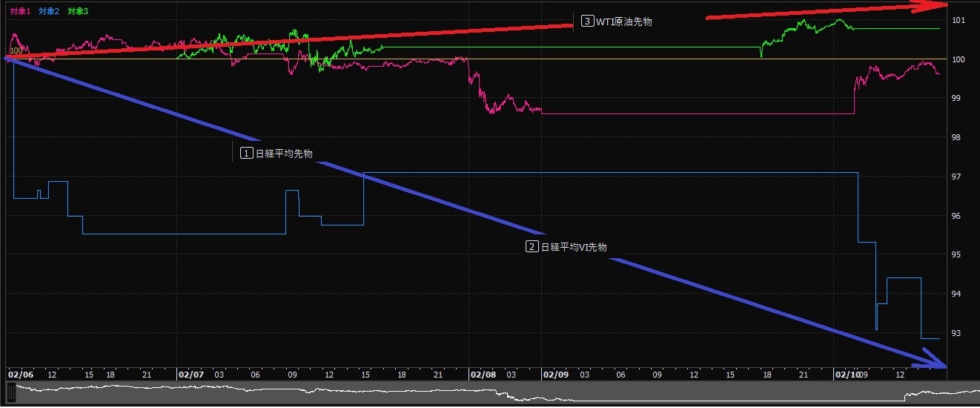Viewport: 980px width, 408px height.
Task: Click the 02/08 date on the time axis
Action: click(483, 375)
